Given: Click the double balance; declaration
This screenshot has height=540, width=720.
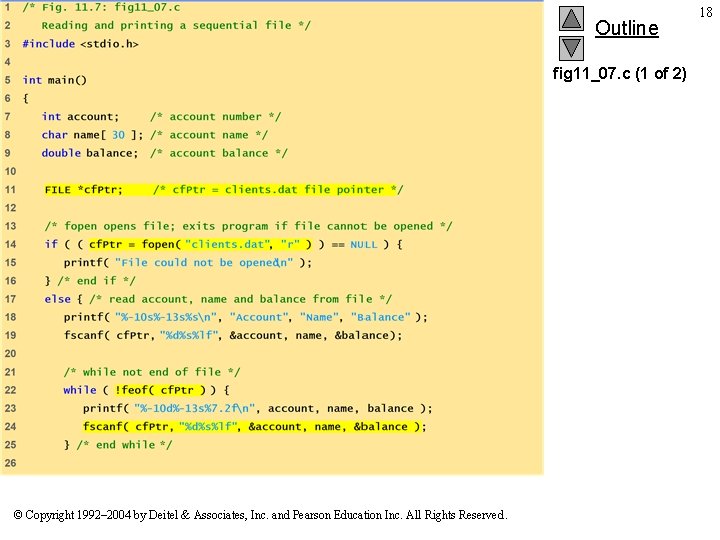Looking at the screenshot, I should [x=90, y=153].
